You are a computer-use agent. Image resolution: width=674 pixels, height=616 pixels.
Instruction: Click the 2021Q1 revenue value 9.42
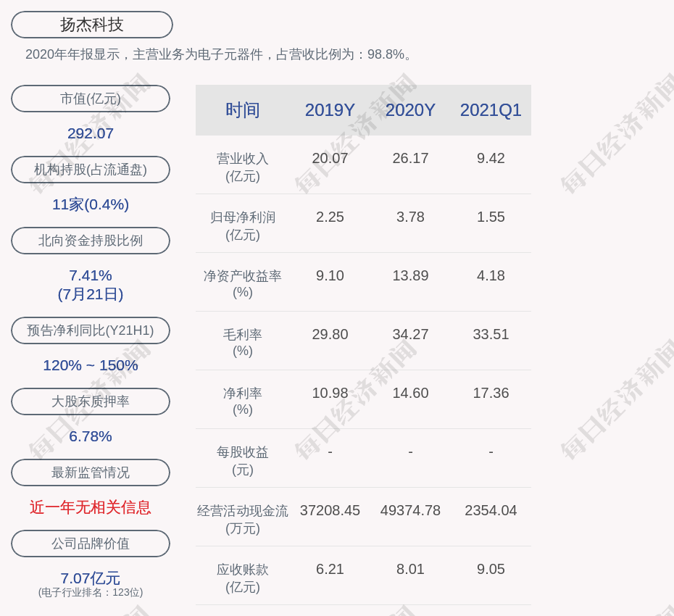491,158
